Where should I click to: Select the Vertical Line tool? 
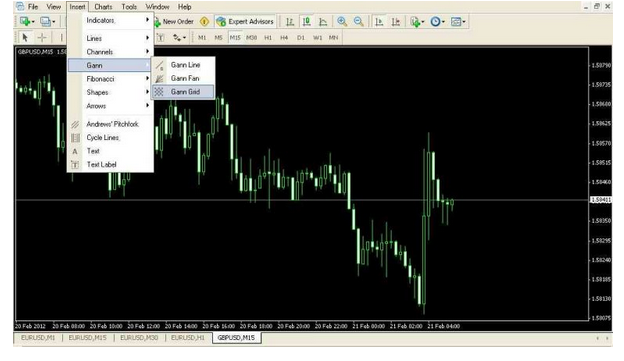pos(61,37)
